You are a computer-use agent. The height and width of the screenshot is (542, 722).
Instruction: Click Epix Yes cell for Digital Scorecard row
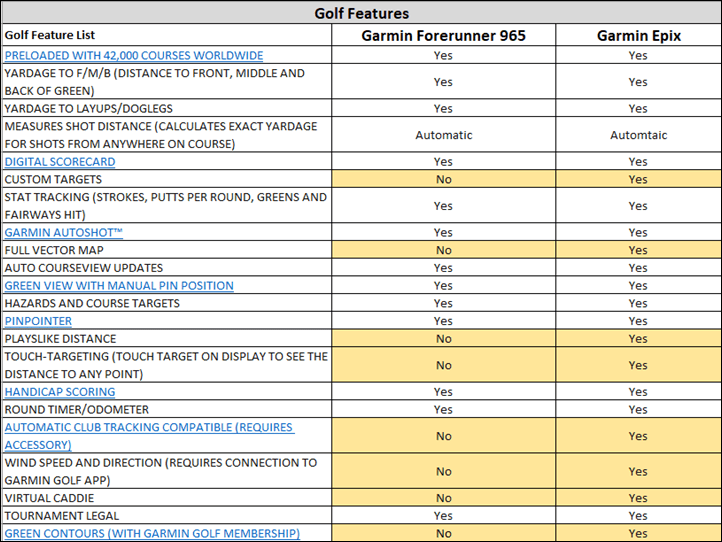coord(639,162)
